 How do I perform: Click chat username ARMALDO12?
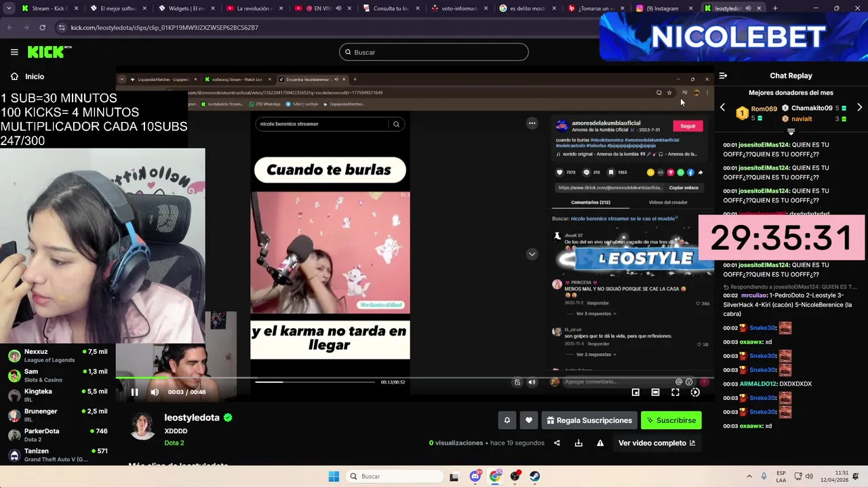(x=758, y=384)
